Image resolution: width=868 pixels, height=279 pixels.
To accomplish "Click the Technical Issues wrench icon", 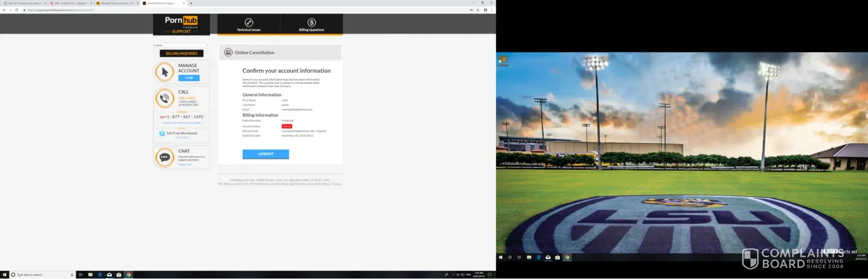I will point(249,22).
